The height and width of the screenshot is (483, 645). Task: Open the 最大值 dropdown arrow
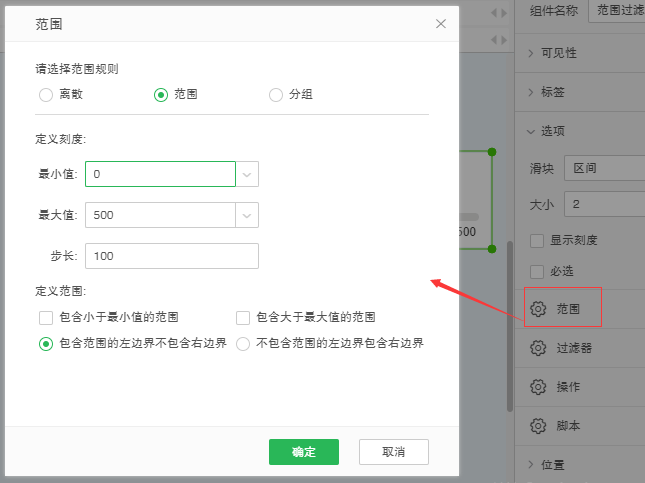coord(247,215)
